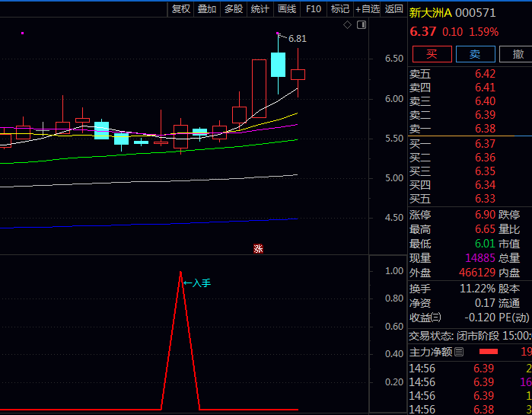The image size is (532, 415).
Task: Click the blue 卖 sell button
Action: tap(475, 54)
